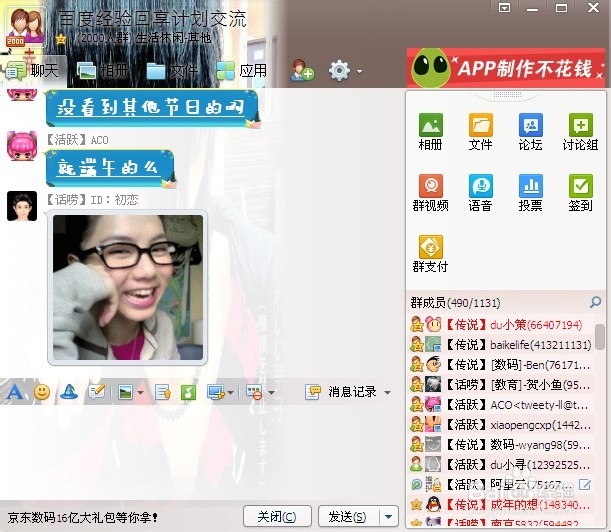Screen dimensions: 611x532
Task: Click the chat bubble with pencil icon
Action: [97, 392]
